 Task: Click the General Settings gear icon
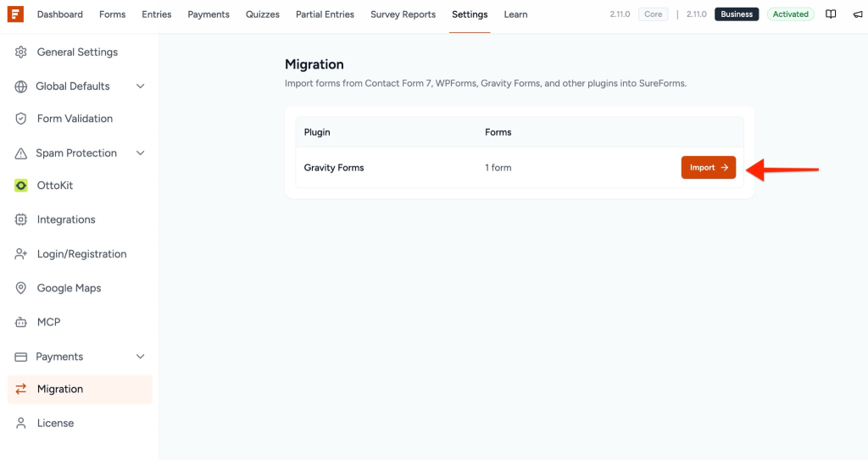click(21, 52)
